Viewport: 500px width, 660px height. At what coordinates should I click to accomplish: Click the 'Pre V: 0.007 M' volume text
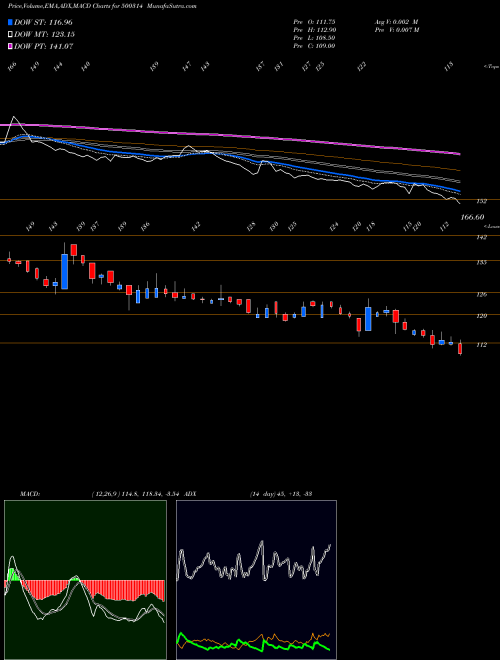[396, 30]
